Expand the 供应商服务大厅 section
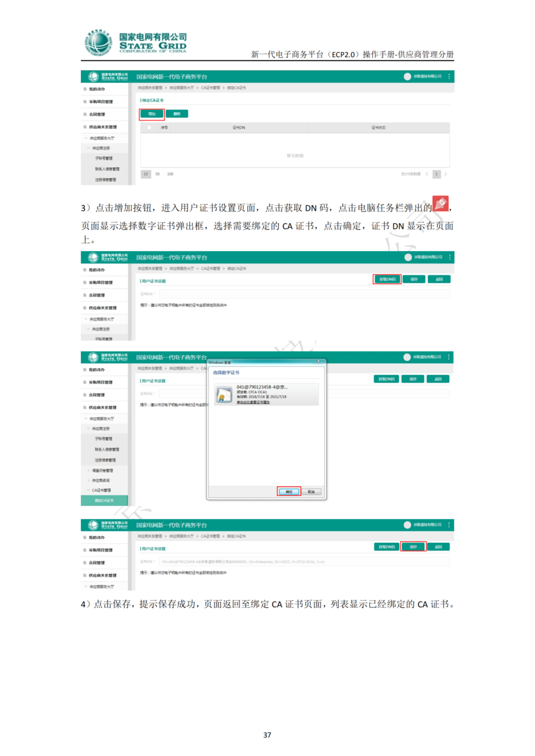 tap(101, 418)
